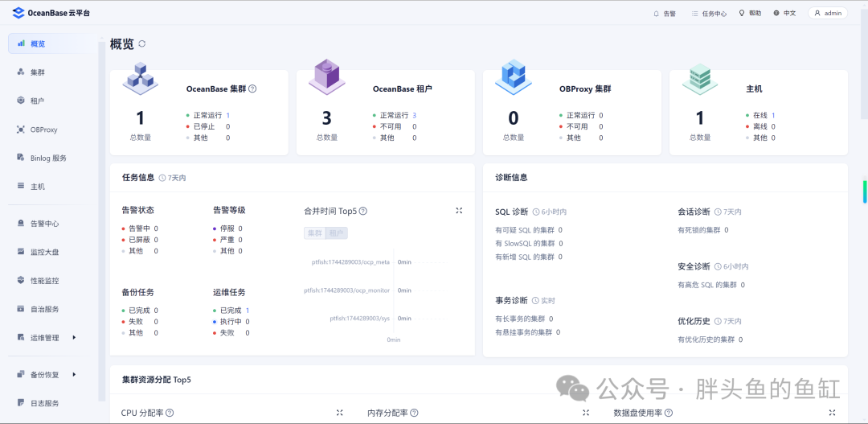868x424 pixels.
Task: Open the 中文 language selector
Action: click(784, 14)
